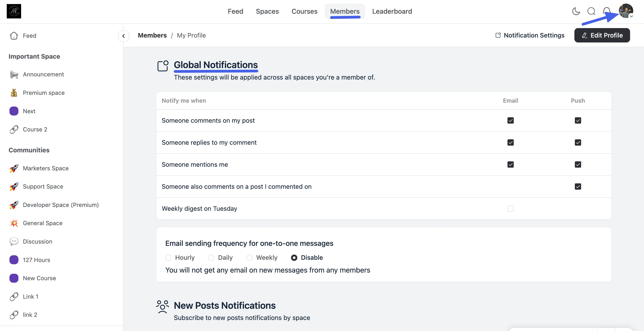Select Hourly email frequency
The height and width of the screenshot is (331, 644).
point(168,258)
